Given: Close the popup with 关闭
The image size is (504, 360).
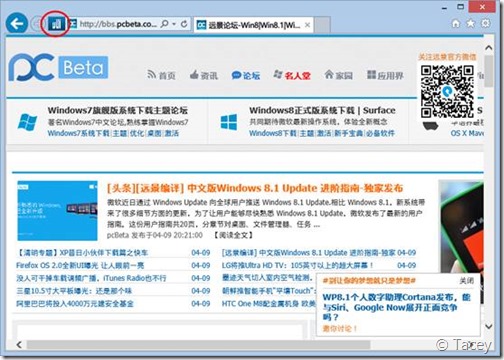Looking at the screenshot, I should 466,281.
